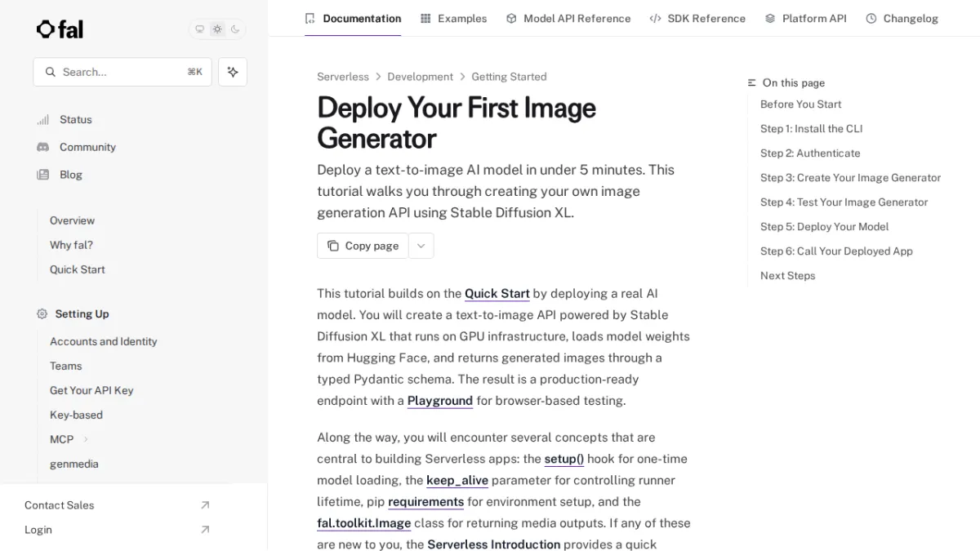Expand the Copy page options dropdown
The height and width of the screenshot is (551, 980).
[x=421, y=246]
